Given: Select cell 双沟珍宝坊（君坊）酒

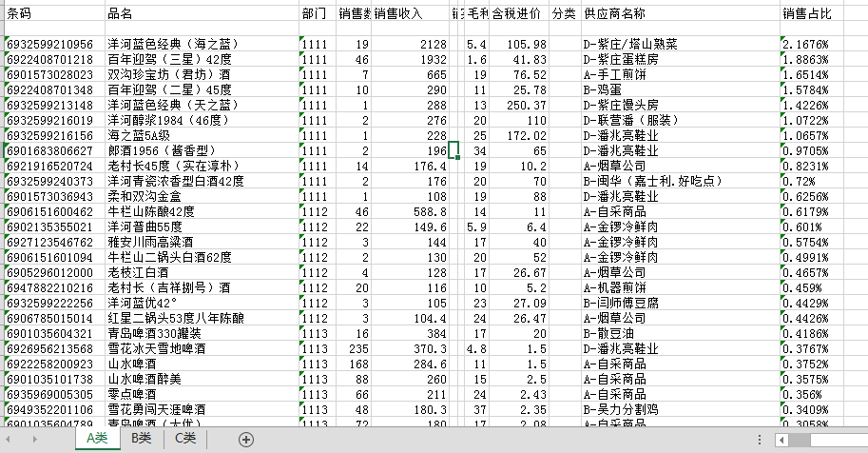Looking at the screenshot, I should (x=203, y=74).
